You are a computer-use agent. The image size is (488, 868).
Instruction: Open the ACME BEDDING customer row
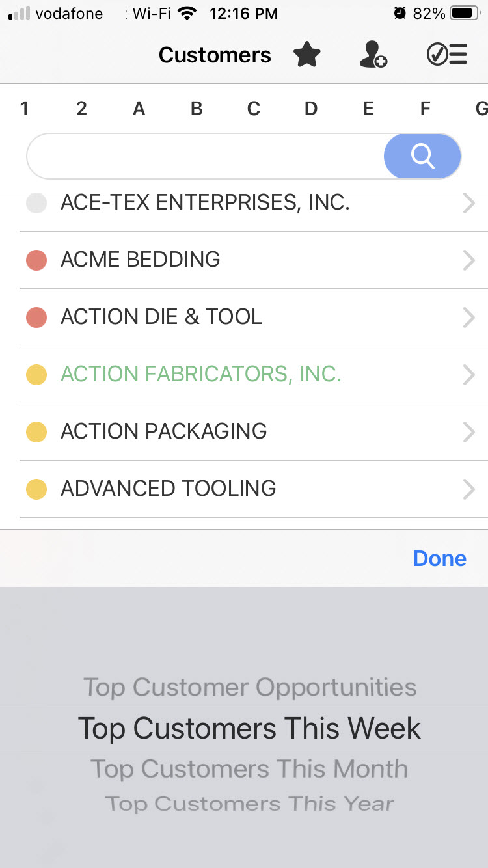point(254,260)
